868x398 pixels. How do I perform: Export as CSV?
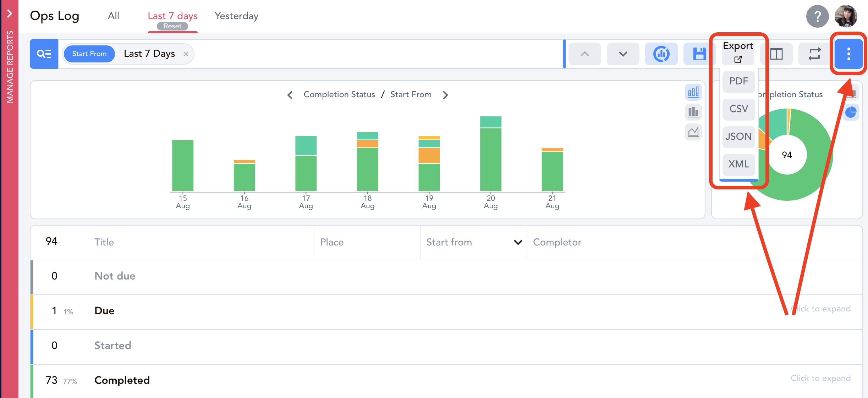[x=739, y=109]
